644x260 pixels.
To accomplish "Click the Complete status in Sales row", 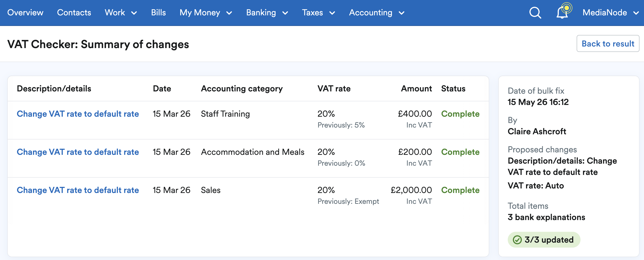I will point(460,190).
